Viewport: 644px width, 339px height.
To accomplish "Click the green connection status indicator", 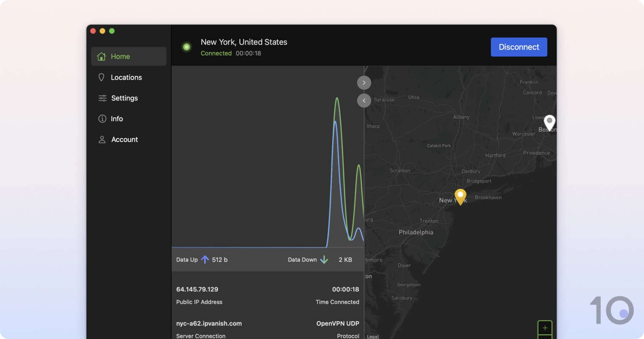I will pyautogui.click(x=186, y=47).
